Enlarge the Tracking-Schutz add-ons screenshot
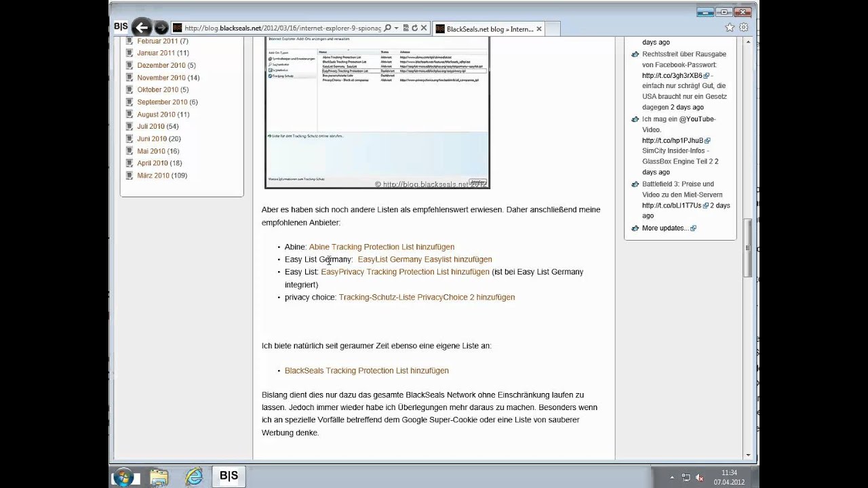 click(x=377, y=113)
